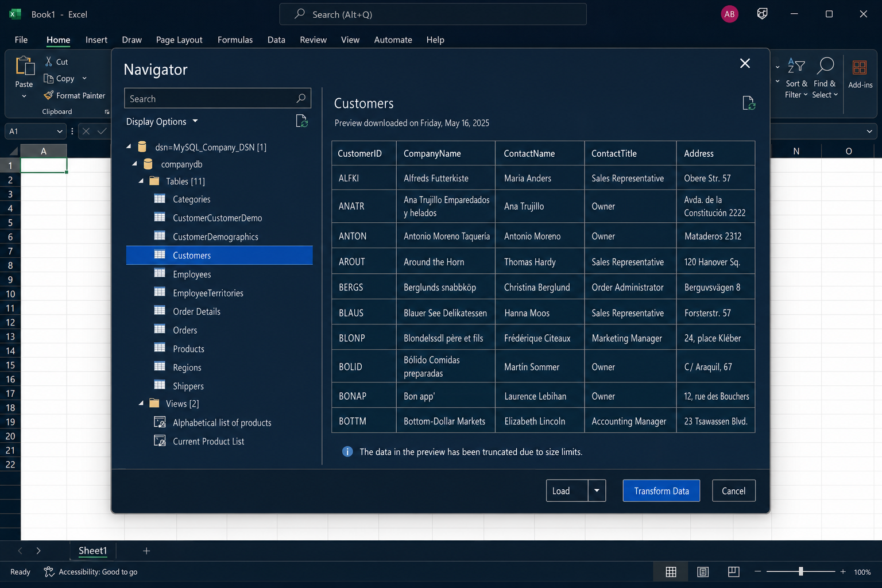
Task: Click the zoom out minus button
Action: 757,572
